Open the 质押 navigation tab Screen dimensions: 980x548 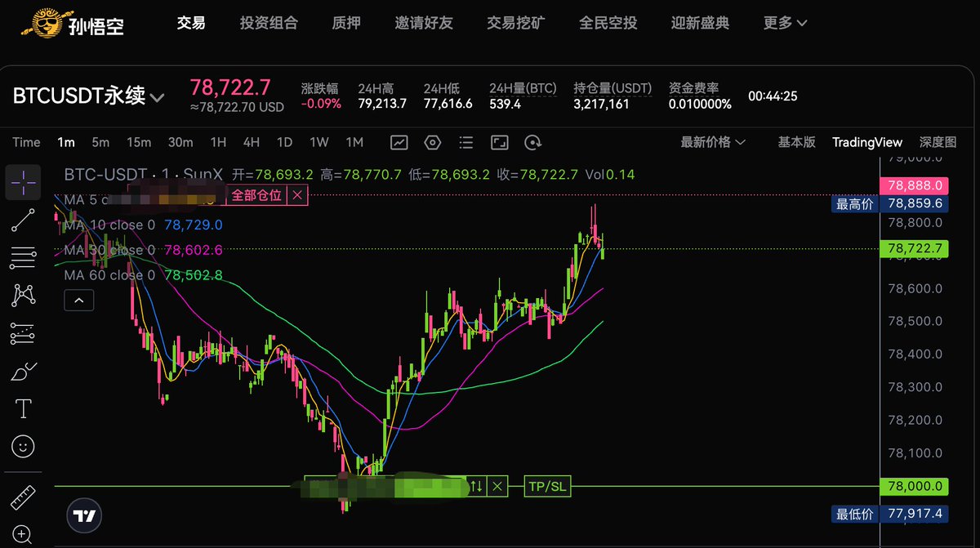pos(346,23)
